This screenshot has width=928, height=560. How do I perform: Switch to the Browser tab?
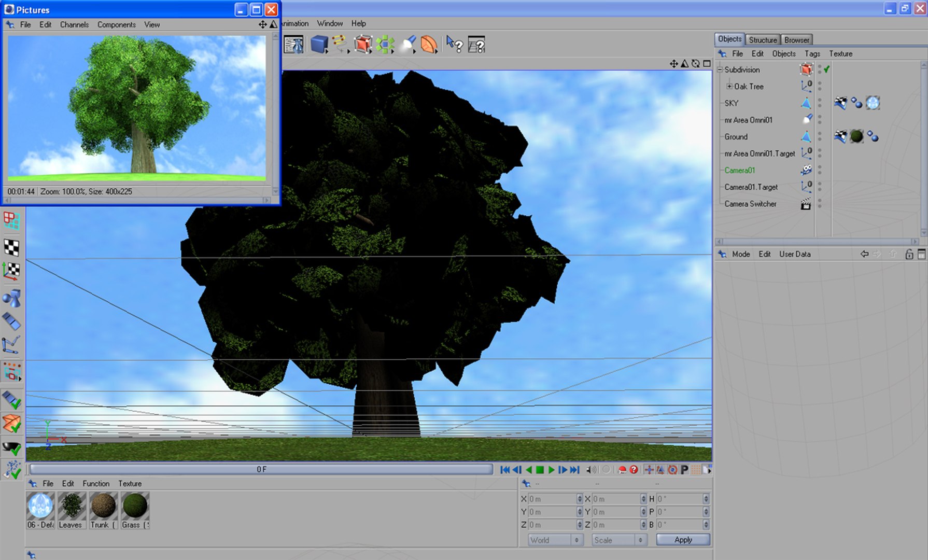coord(796,40)
